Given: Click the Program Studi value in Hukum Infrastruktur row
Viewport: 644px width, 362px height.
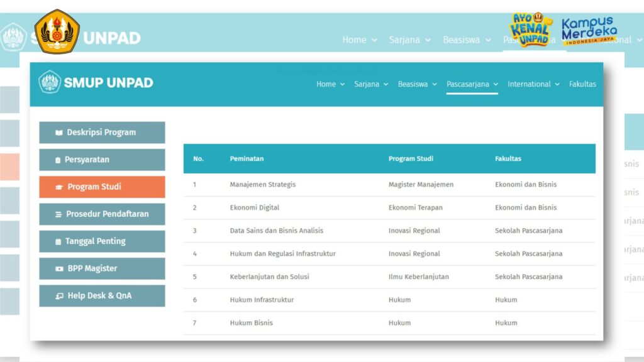Looking at the screenshot, I should 399,300.
